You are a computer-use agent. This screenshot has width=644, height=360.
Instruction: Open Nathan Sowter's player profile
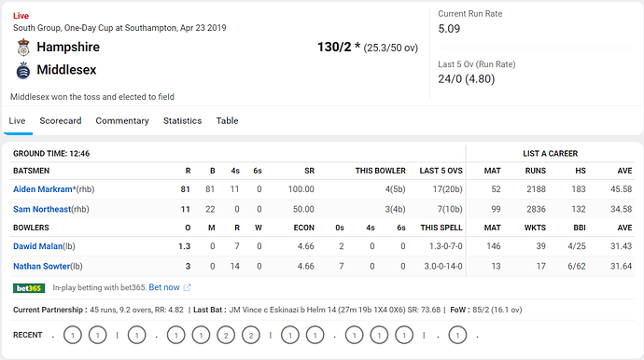tap(41, 267)
